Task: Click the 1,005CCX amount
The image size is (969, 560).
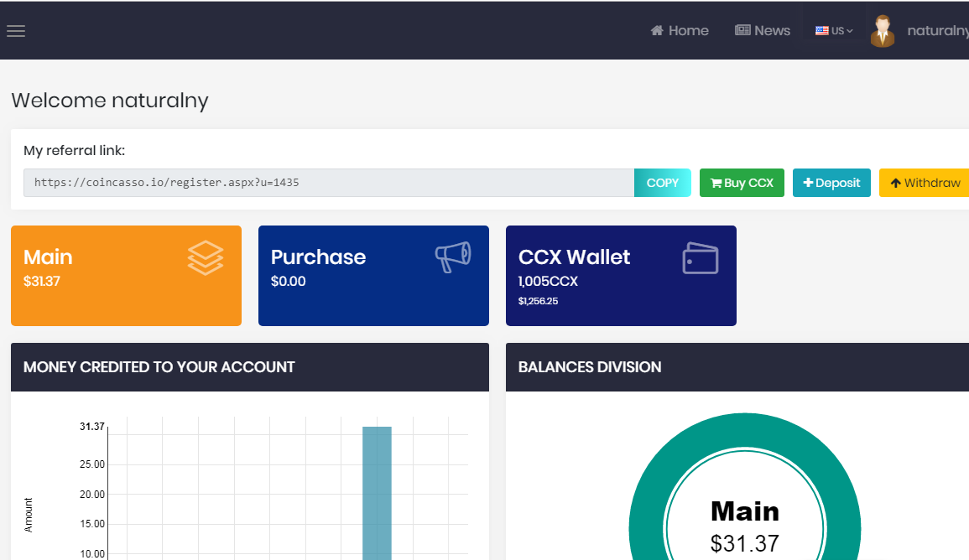Action: 548,282
